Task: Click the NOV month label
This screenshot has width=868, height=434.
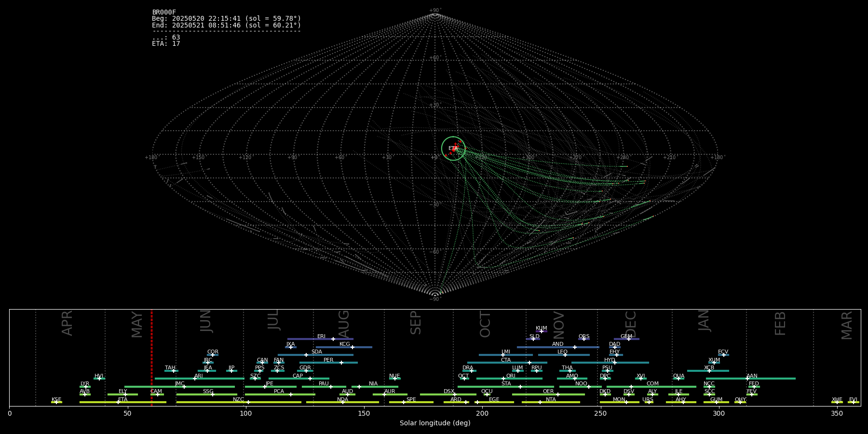Action: 559,325
